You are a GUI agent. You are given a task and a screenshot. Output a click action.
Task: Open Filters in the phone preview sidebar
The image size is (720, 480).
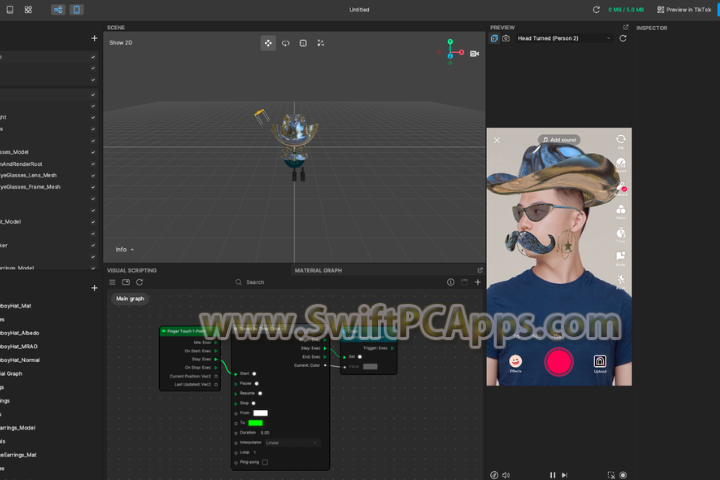tap(621, 211)
